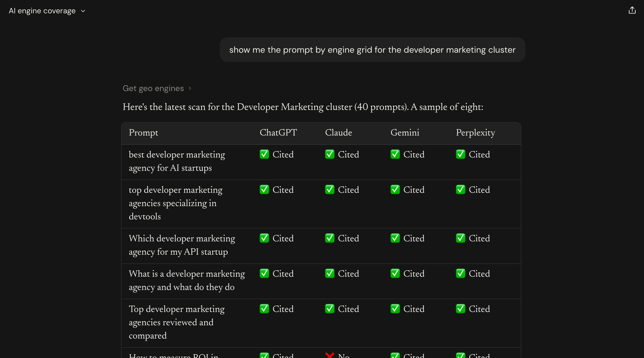Viewport: 644px width, 358px height.
Task: Click Claude Cited cell for 'specializing in devtools' row
Action: pos(342,190)
